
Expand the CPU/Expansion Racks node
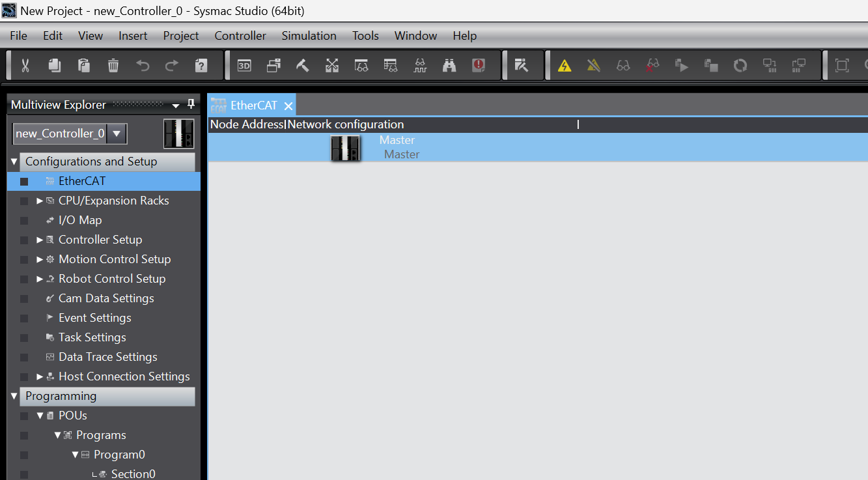(40, 201)
